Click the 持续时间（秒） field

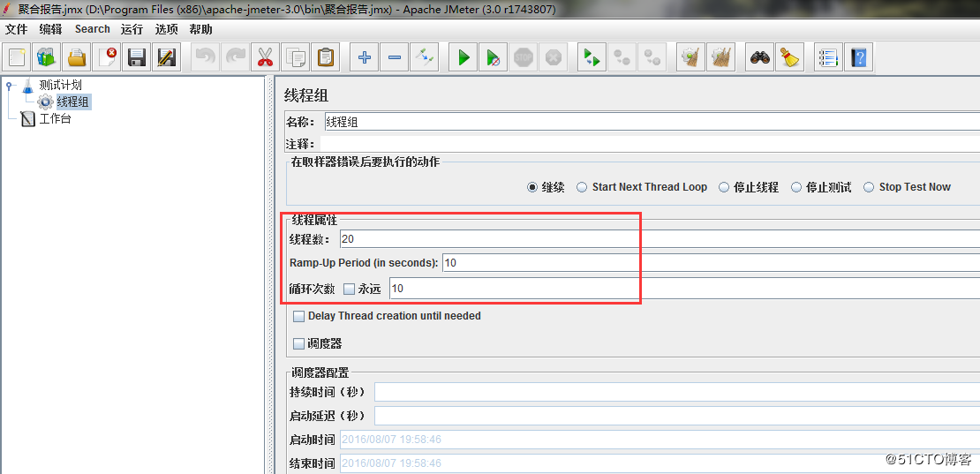tap(677, 392)
